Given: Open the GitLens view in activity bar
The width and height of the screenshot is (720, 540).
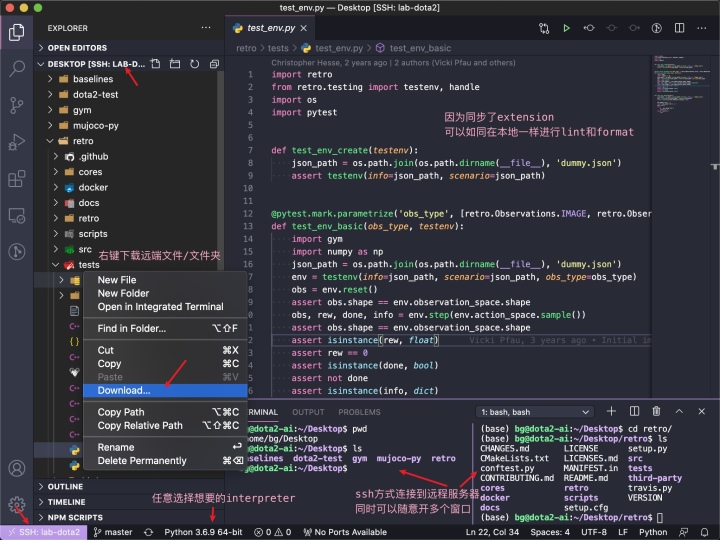Looking at the screenshot, I should (x=17, y=251).
